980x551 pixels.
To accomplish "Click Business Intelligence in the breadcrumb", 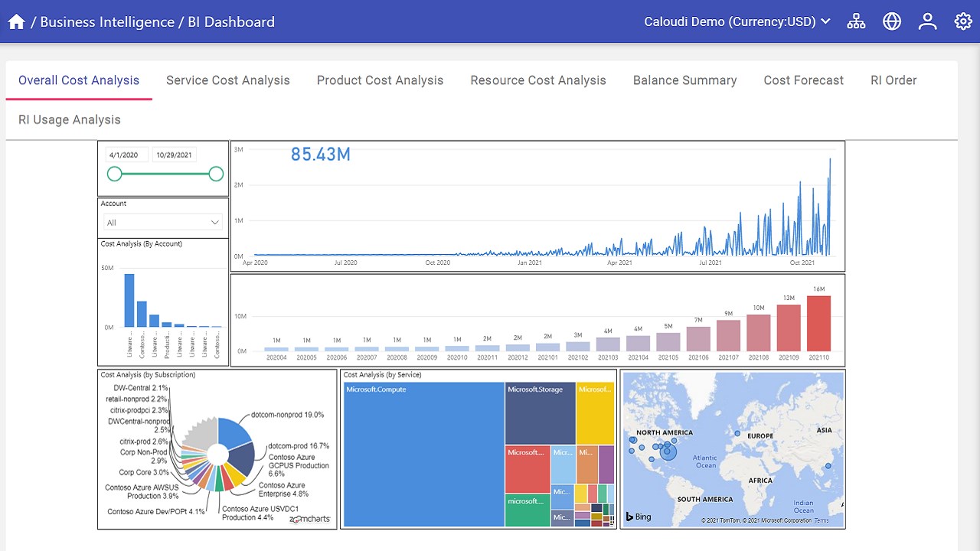I will [x=107, y=21].
